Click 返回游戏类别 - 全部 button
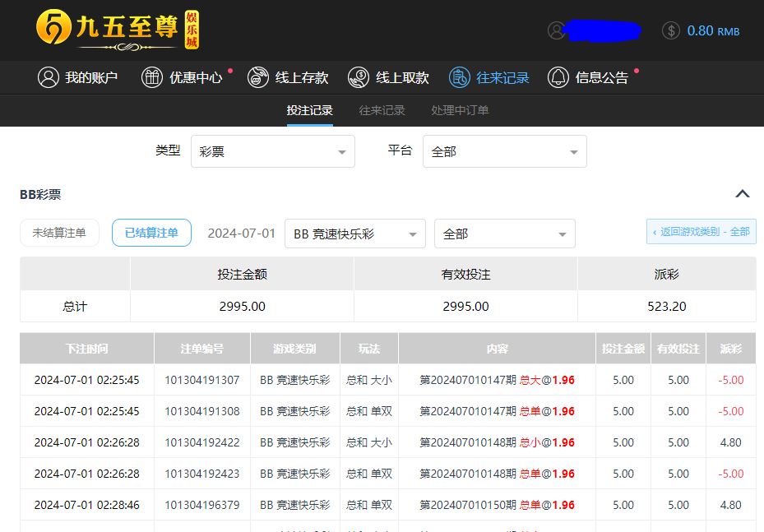The width and height of the screenshot is (764, 532). [x=701, y=232]
